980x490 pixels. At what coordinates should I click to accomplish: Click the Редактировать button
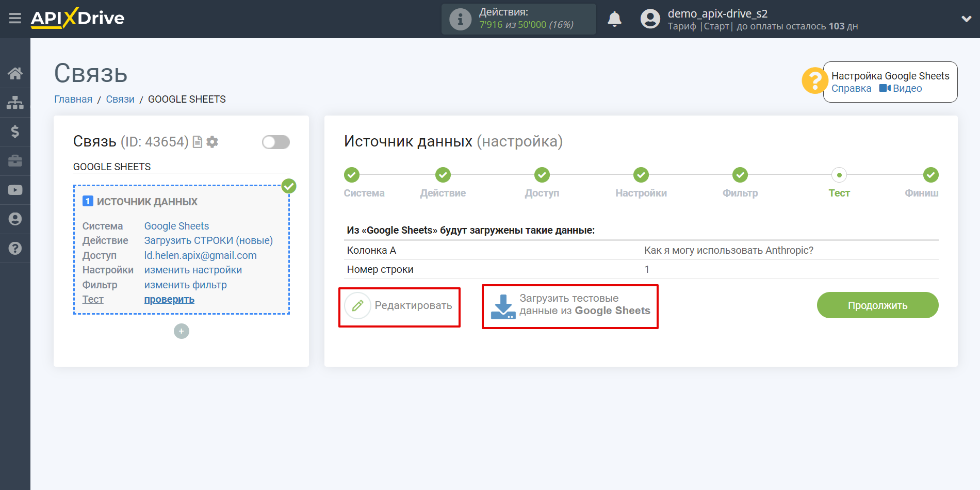[399, 305]
